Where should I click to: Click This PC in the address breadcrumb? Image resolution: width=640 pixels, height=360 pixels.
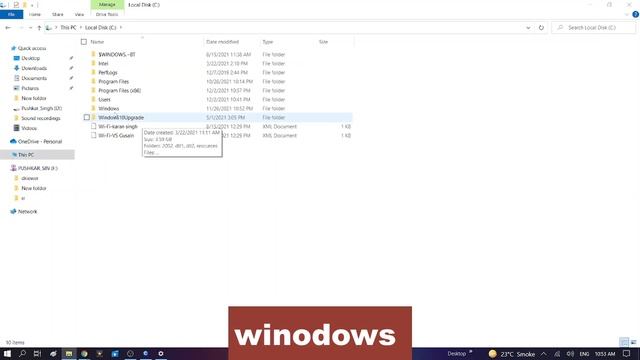(68, 28)
